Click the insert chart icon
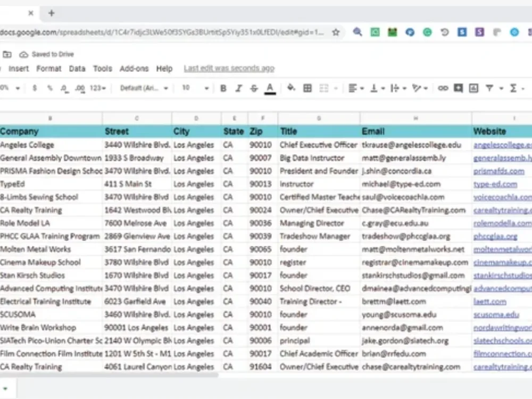Image resolution: width=532 pixels, height=399 pixels. pyautogui.click(x=473, y=88)
